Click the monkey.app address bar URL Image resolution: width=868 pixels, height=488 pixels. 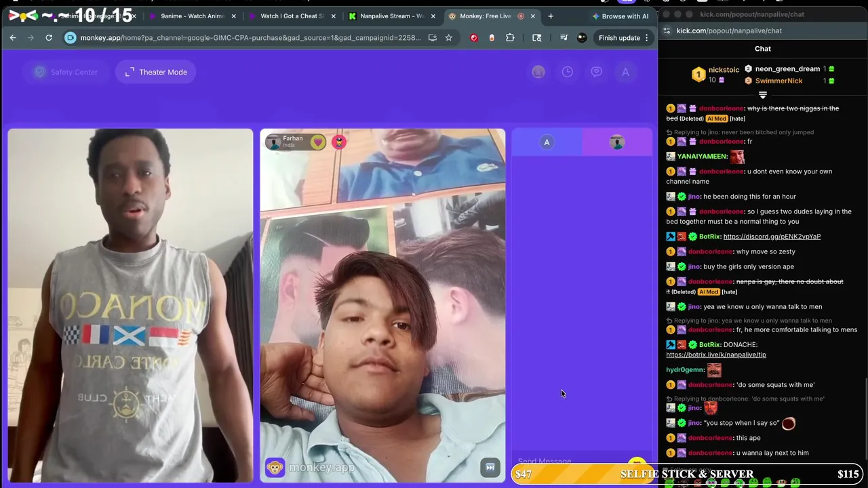250,38
